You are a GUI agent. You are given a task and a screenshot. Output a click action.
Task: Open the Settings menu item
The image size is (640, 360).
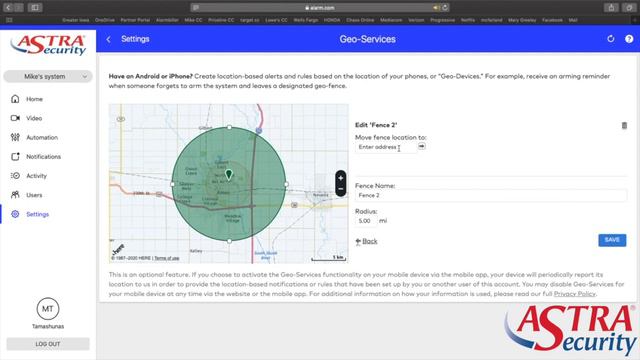point(38,214)
